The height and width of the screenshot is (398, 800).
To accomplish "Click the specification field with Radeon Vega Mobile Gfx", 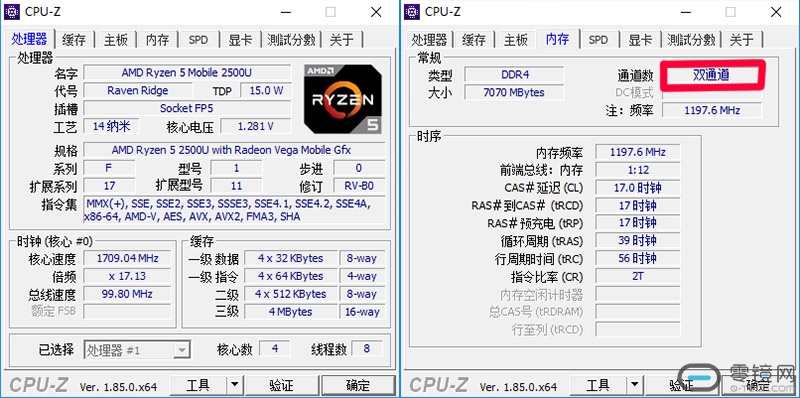I will coord(235,150).
